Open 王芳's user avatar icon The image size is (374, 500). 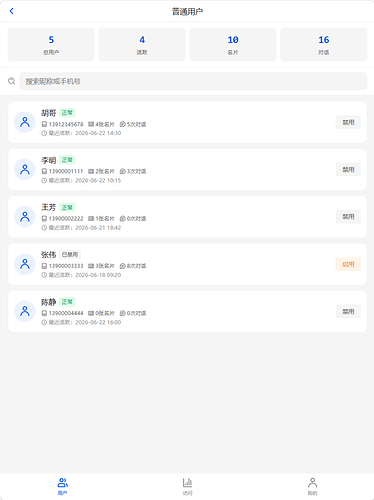(x=25, y=217)
